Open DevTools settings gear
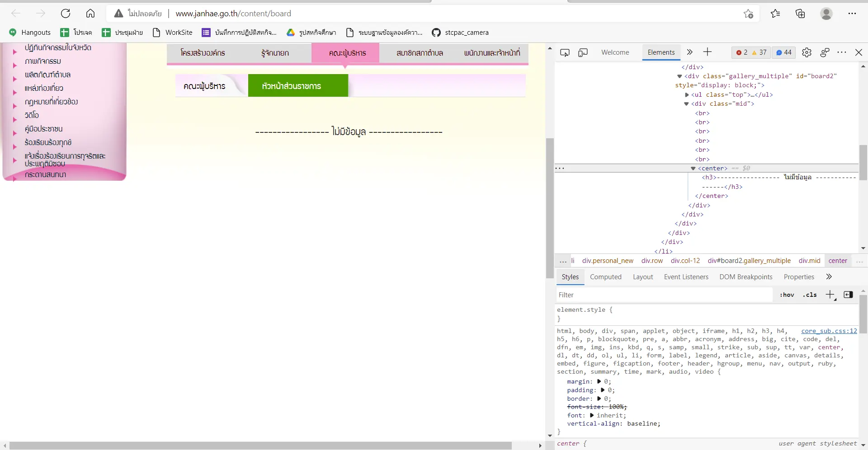Viewport: 868px width, 450px height. point(807,52)
